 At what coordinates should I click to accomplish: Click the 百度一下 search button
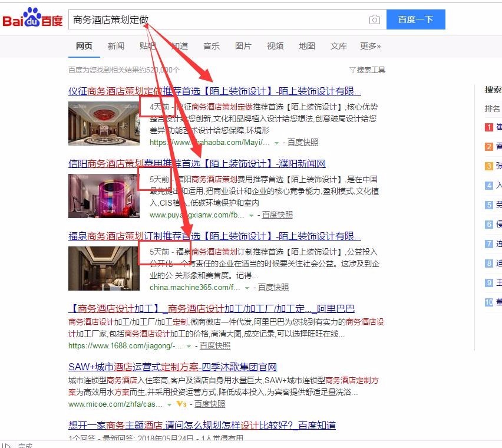415,19
